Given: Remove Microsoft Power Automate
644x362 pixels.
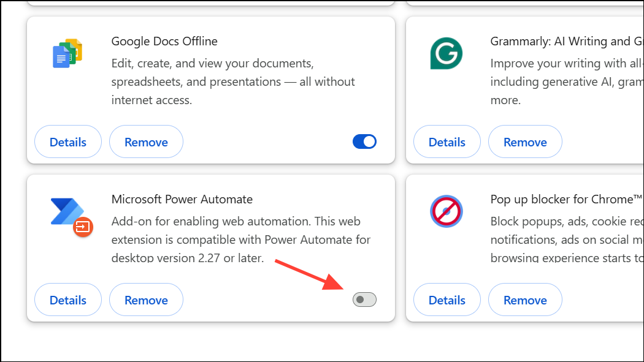Looking at the screenshot, I should click(146, 300).
